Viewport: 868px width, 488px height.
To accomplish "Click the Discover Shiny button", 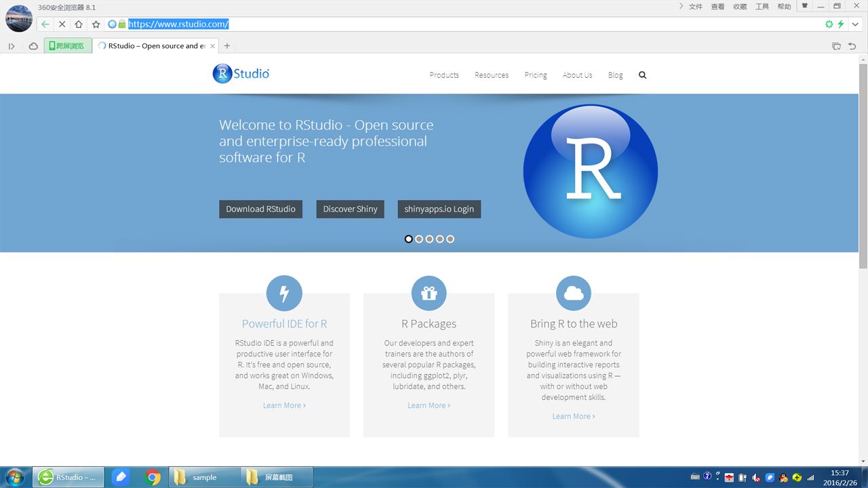I will tap(350, 209).
